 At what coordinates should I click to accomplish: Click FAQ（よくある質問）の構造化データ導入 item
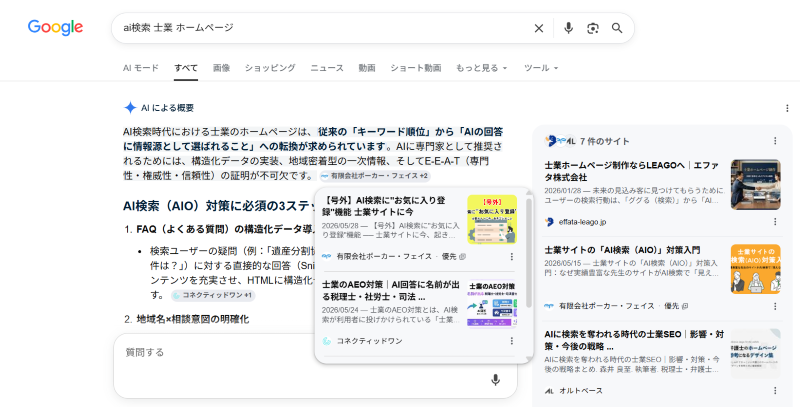[x=227, y=230]
